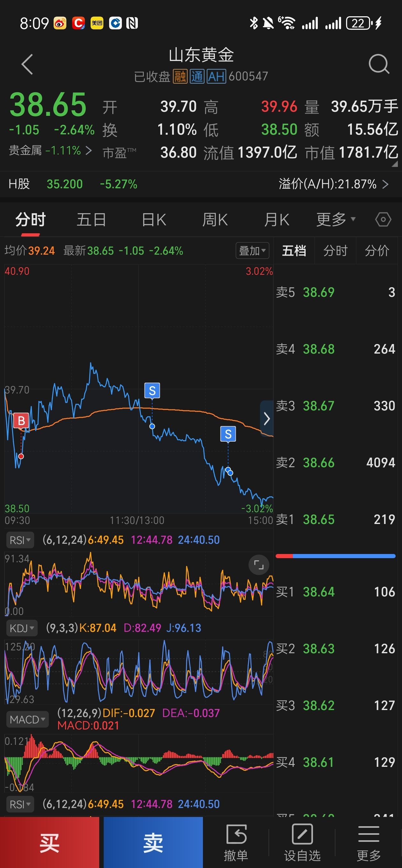Screen dimensions: 402x868
Task: Expand quote details corner triangle
Action: coord(395,164)
